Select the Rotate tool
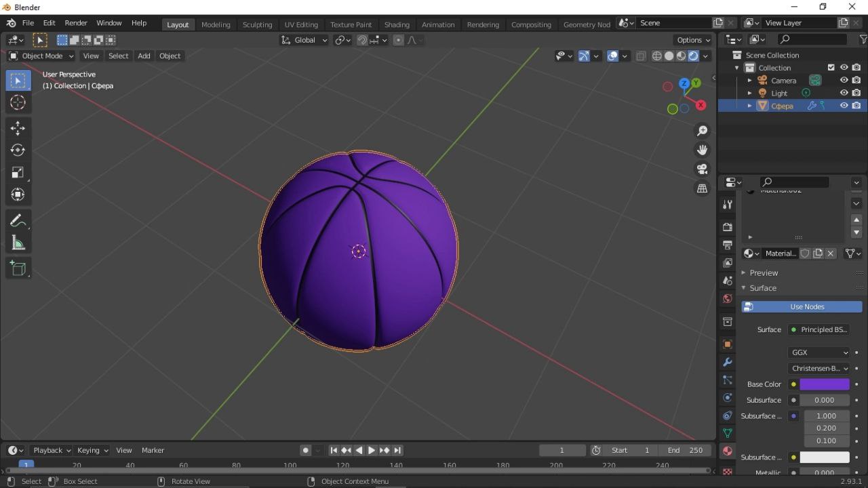 click(18, 150)
